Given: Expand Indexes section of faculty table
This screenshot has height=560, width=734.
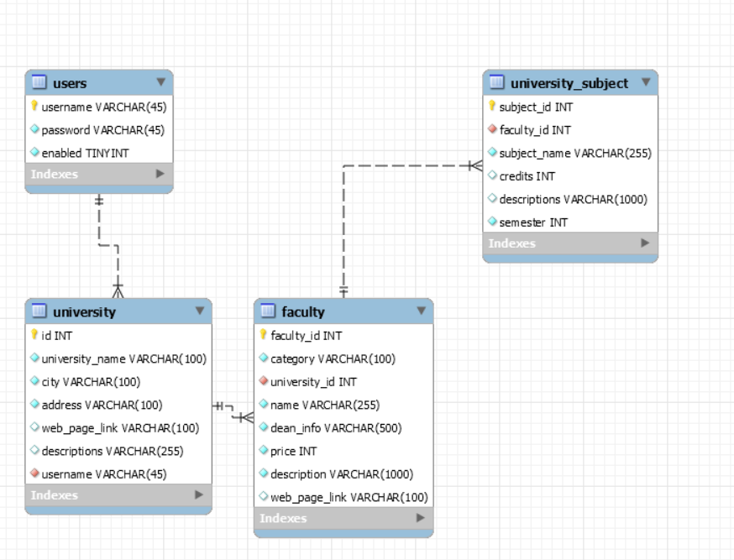Looking at the screenshot, I should [420, 518].
